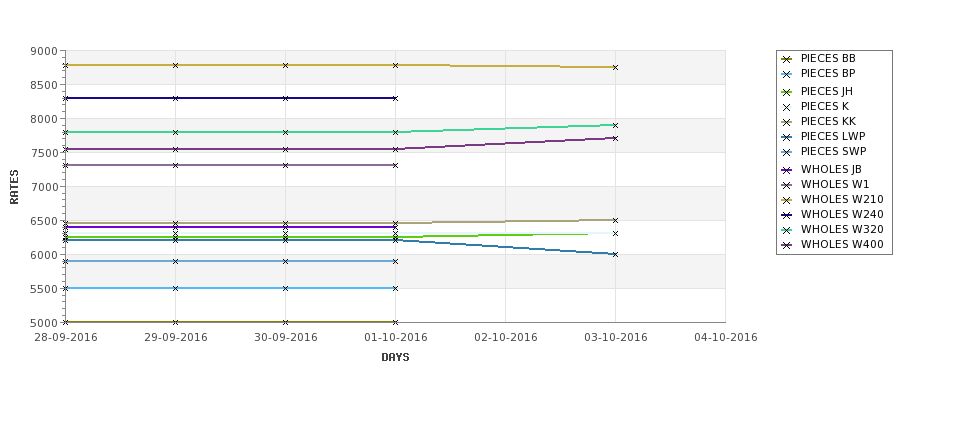
Task: Select the WHOLES W210 legend label
Action: point(842,200)
